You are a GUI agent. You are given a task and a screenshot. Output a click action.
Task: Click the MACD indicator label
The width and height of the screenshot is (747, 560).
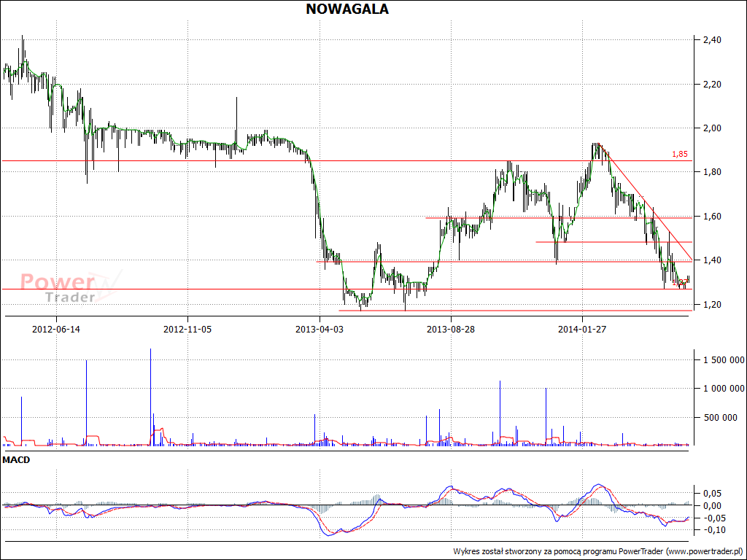pos(16,460)
